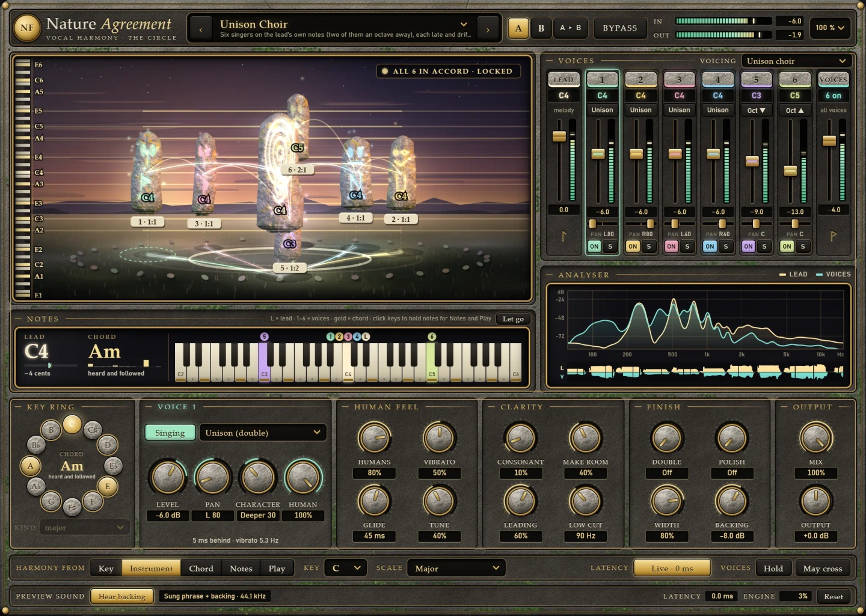Viewport: 866px width, 616px height.
Task: Open the Scale Major dropdown
Action: pyautogui.click(x=456, y=568)
